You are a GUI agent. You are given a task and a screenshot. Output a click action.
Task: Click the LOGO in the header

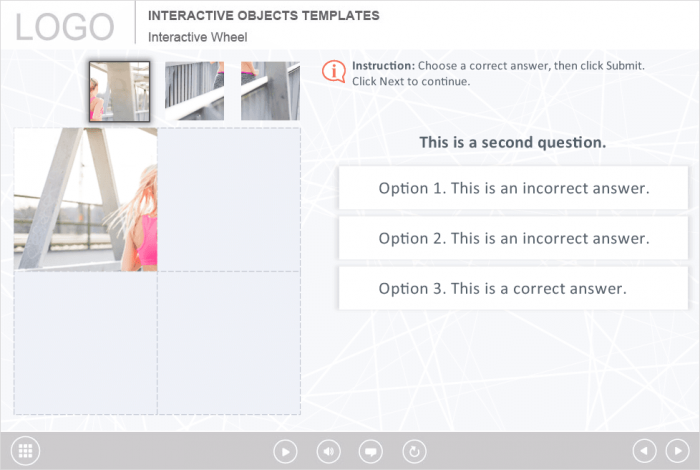click(65, 27)
